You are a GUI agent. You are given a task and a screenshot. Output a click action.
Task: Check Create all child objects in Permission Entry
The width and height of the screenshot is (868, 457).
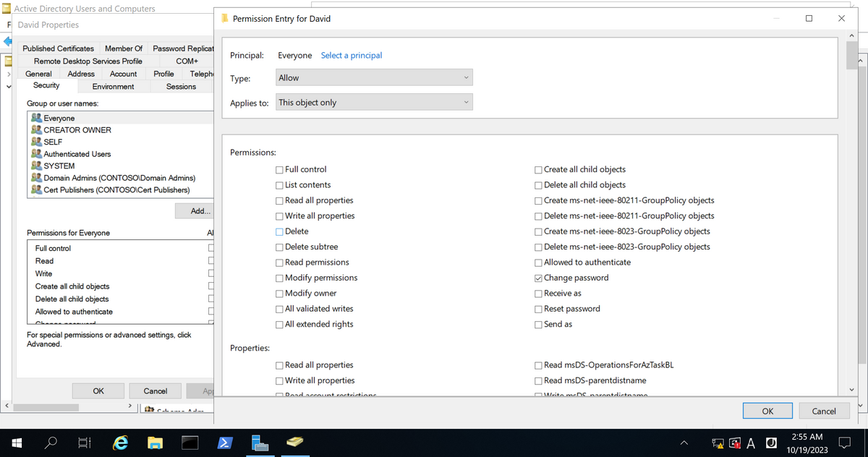pos(538,170)
